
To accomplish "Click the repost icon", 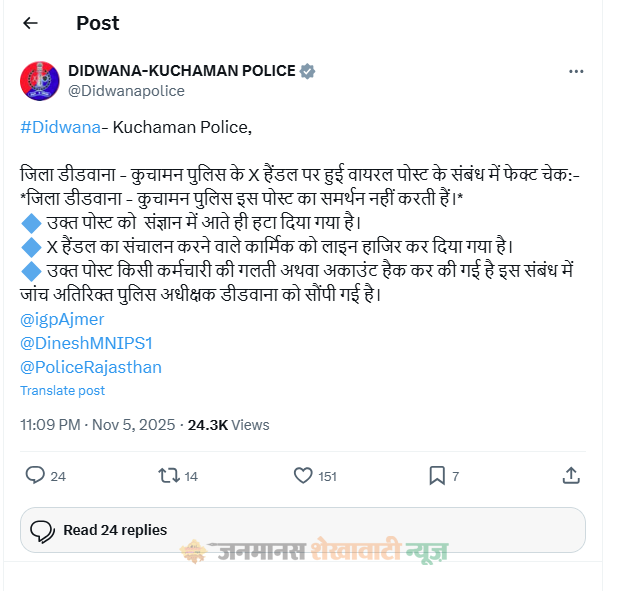I will click(x=169, y=476).
